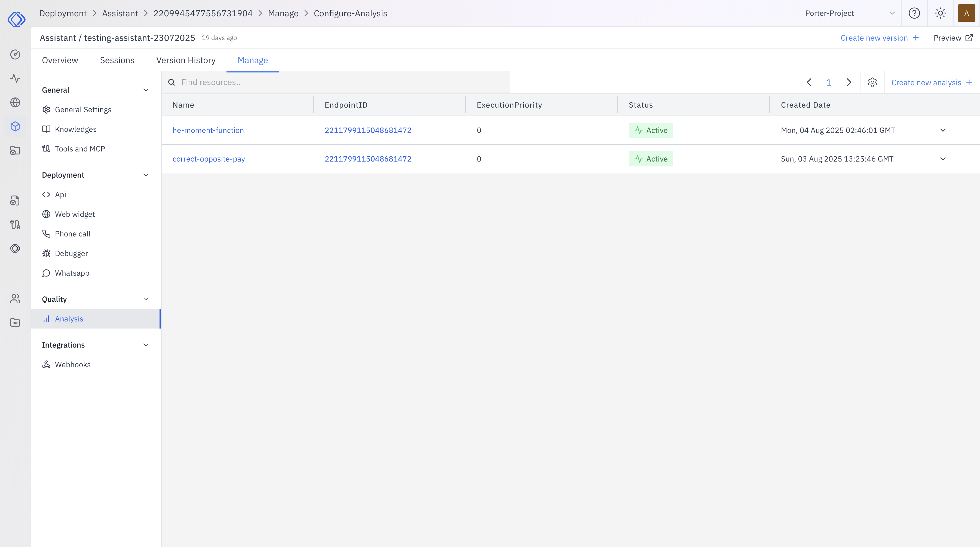Collapse the Deployment section

[146, 175]
